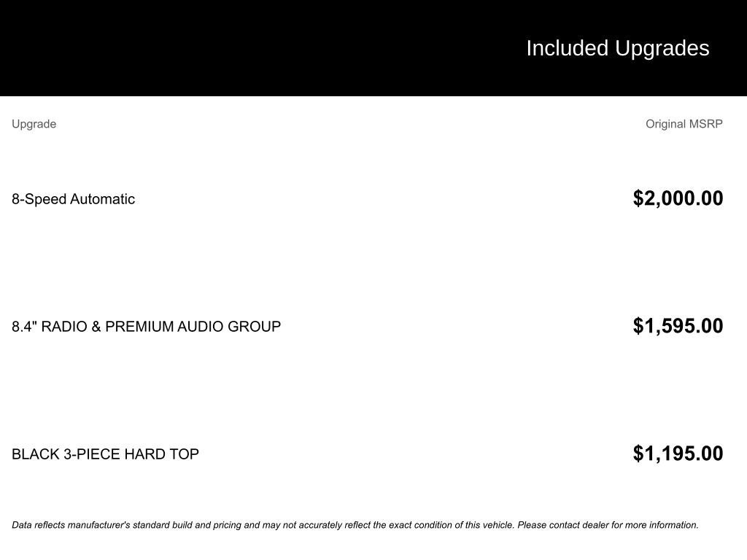Click the word "MSRP" in the column header
This screenshot has width=747, height=560.
point(705,124)
